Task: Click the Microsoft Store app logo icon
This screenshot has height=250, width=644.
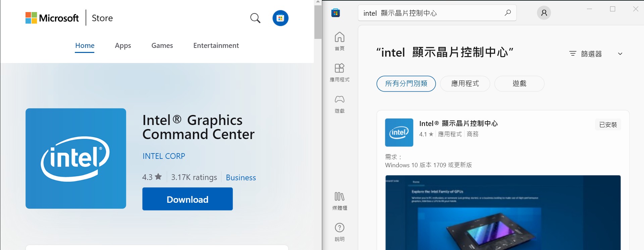Action: (x=336, y=13)
